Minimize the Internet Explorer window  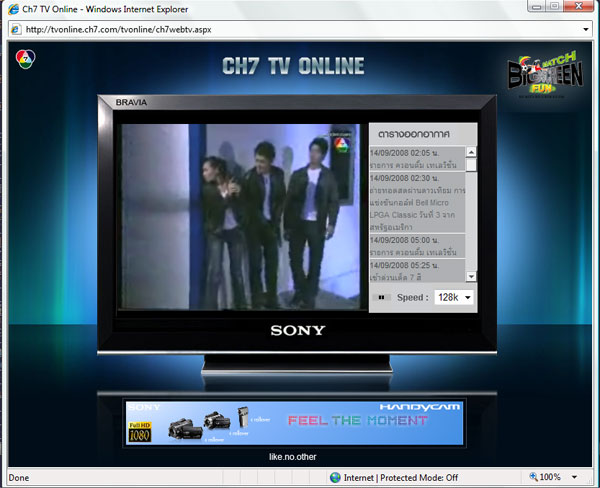click(x=536, y=6)
